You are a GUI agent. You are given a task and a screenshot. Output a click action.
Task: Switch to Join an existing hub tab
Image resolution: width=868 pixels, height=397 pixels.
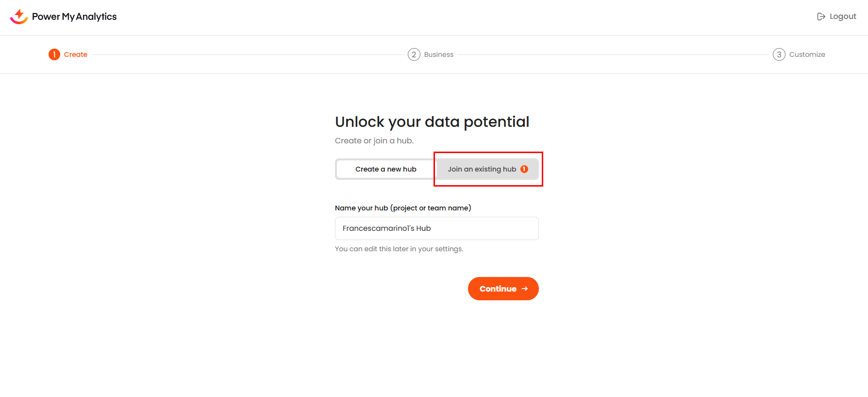pyautogui.click(x=482, y=169)
